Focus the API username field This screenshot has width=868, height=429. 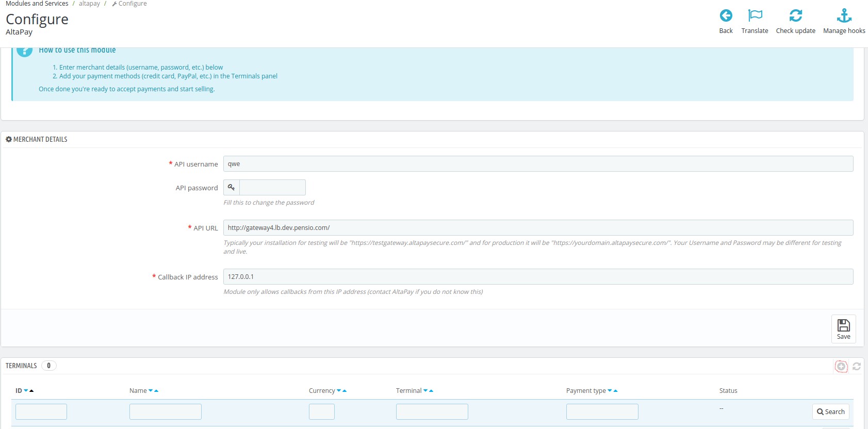coord(538,164)
